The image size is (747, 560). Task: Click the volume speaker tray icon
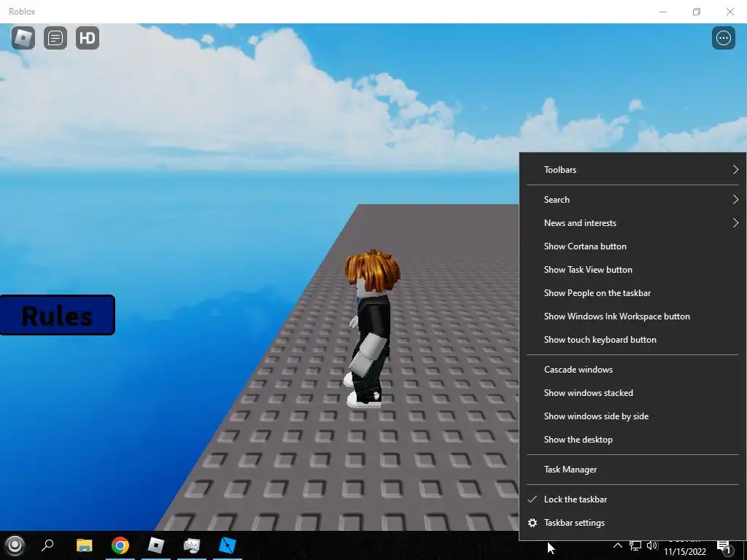[x=652, y=545]
